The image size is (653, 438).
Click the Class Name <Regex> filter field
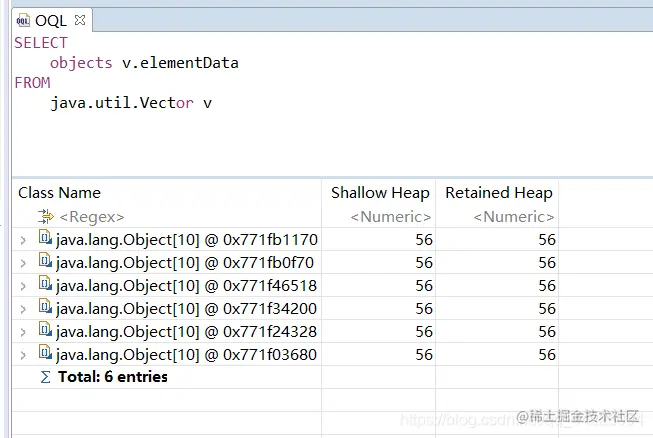point(92,217)
